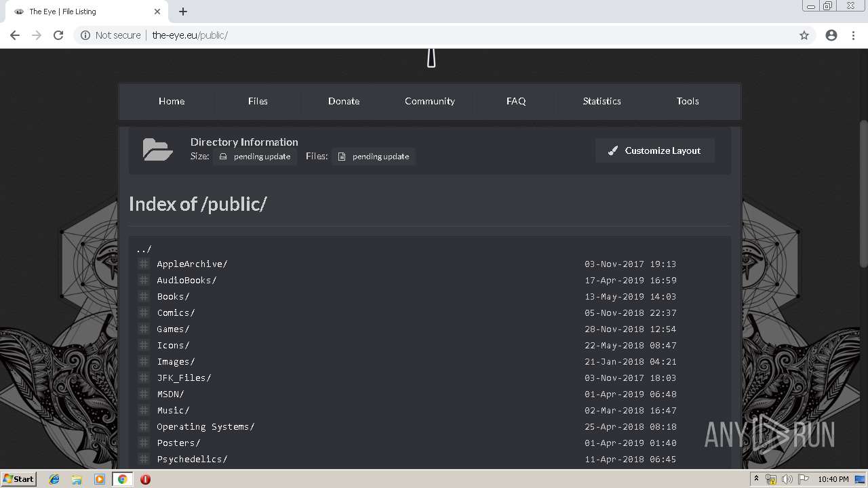Viewport: 868px width, 488px height.
Task: Click the Size pending update badge
Action: [x=255, y=157]
